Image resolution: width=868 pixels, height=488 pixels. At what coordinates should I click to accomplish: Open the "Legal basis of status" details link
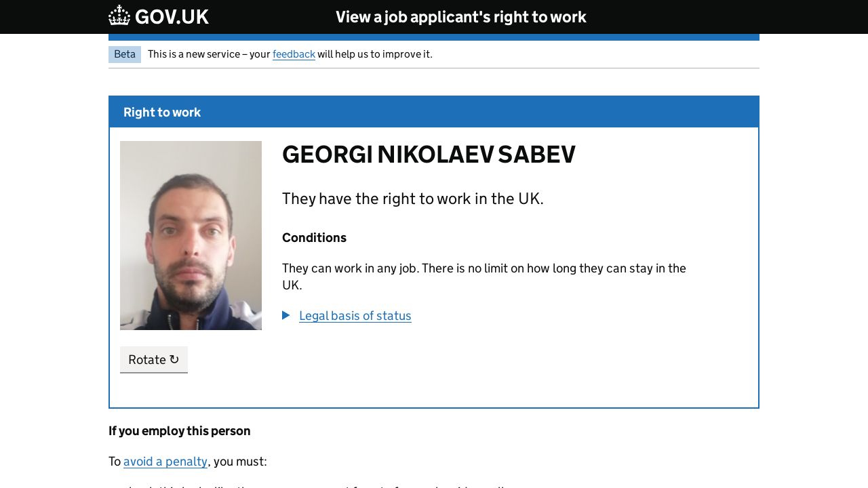pyautogui.click(x=355, y=316)
